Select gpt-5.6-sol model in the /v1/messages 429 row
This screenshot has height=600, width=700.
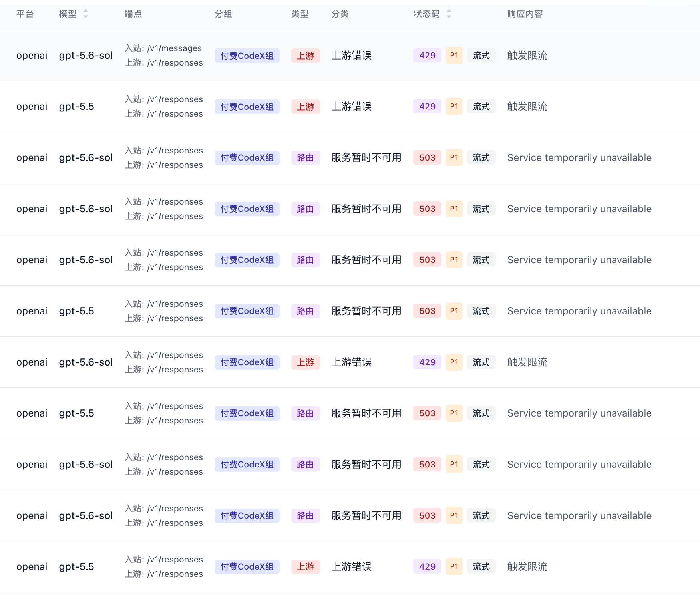[x=86, y=56]
